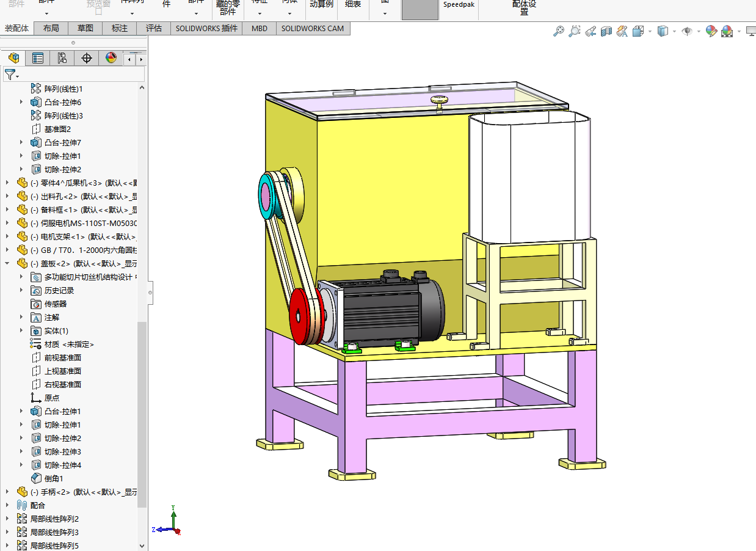
Task: Select the 上视基准面 plane
Action: [x=63, y=371]
